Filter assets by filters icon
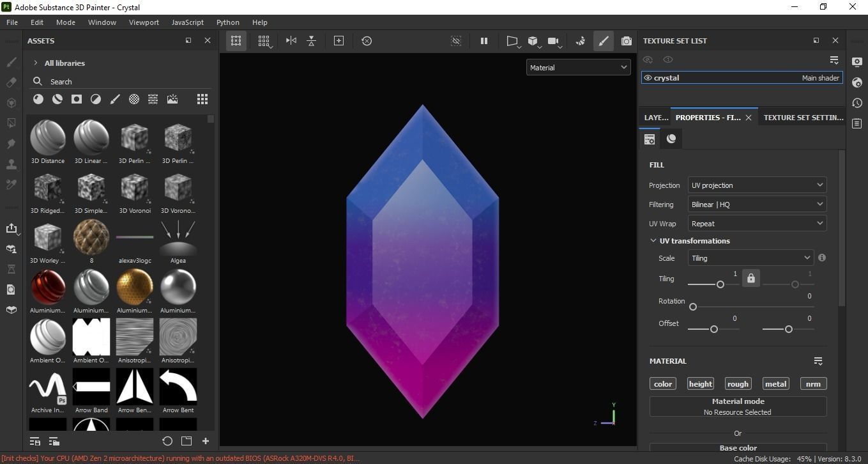The image size is (868, 464). (x=96, y=99)
